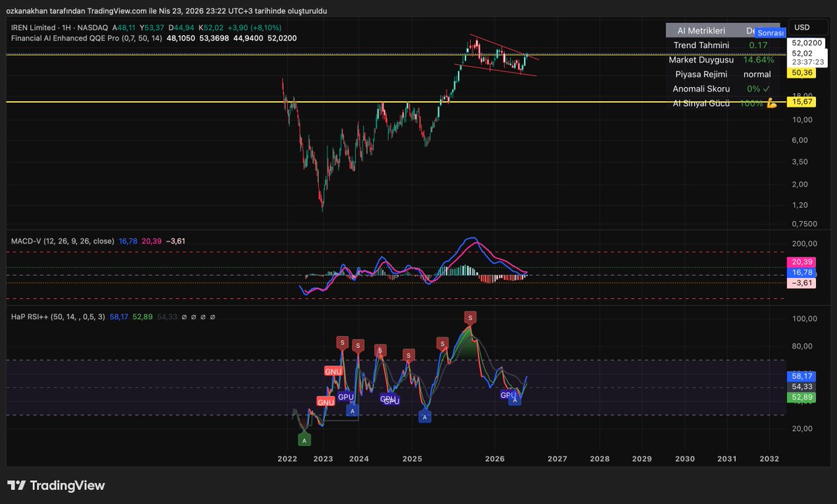This screenshot has height=504, width=837.
Task: Click the 0,7500 price scale value
Action: [x=805, y=224]
